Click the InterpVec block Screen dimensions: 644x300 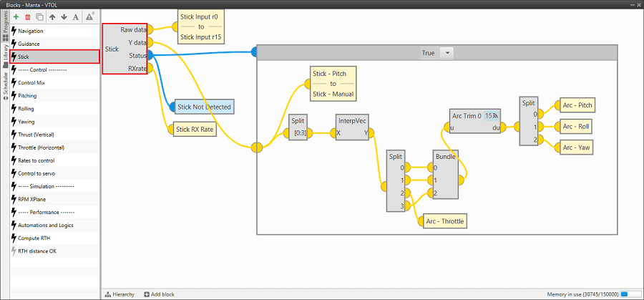352,126
